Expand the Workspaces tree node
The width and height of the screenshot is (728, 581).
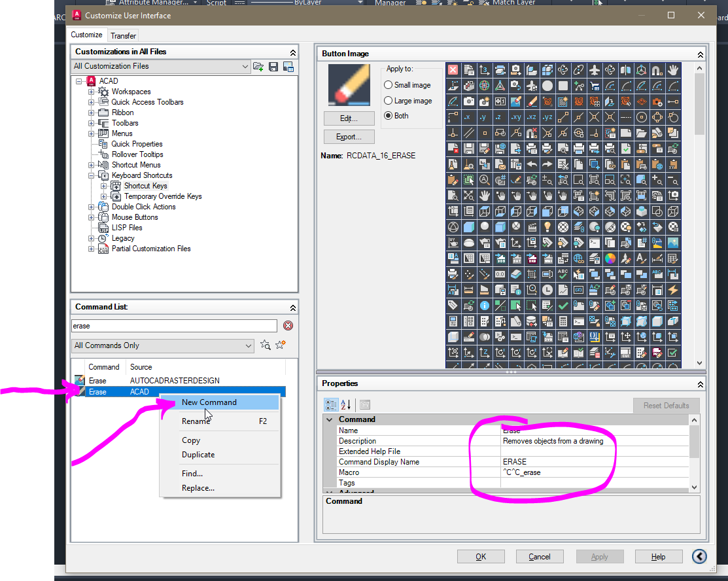[92, 92]
